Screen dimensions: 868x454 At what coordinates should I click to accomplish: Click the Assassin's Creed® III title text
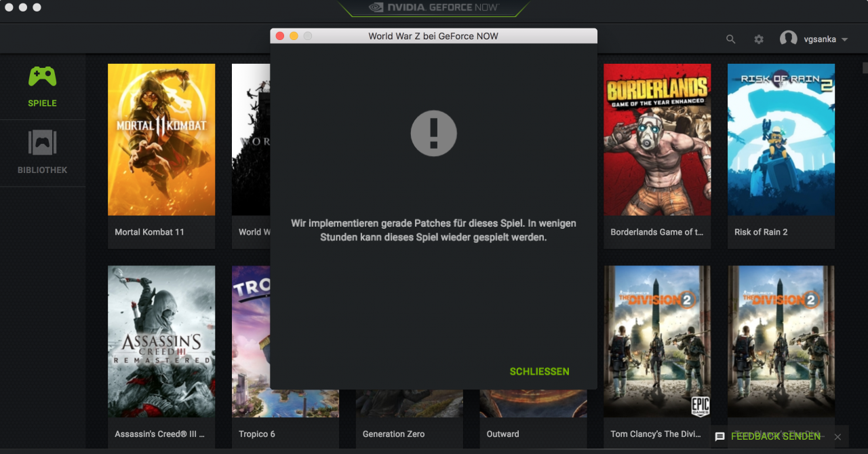tap(159, 434)
